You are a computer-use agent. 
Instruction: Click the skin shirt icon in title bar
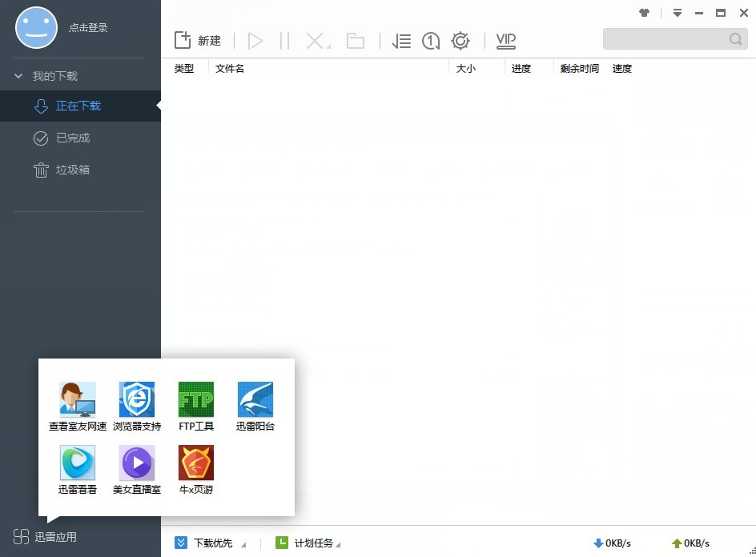coord(645,13)
